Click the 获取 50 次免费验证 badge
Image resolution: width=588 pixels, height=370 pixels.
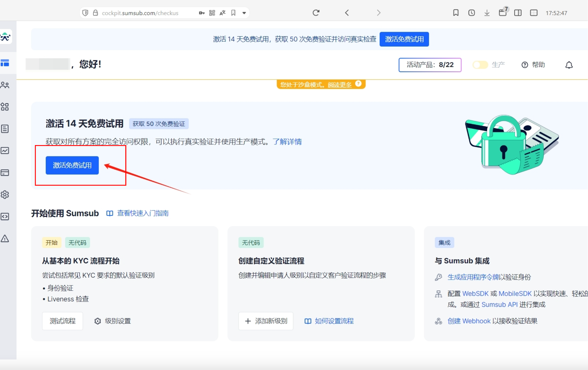159,124
